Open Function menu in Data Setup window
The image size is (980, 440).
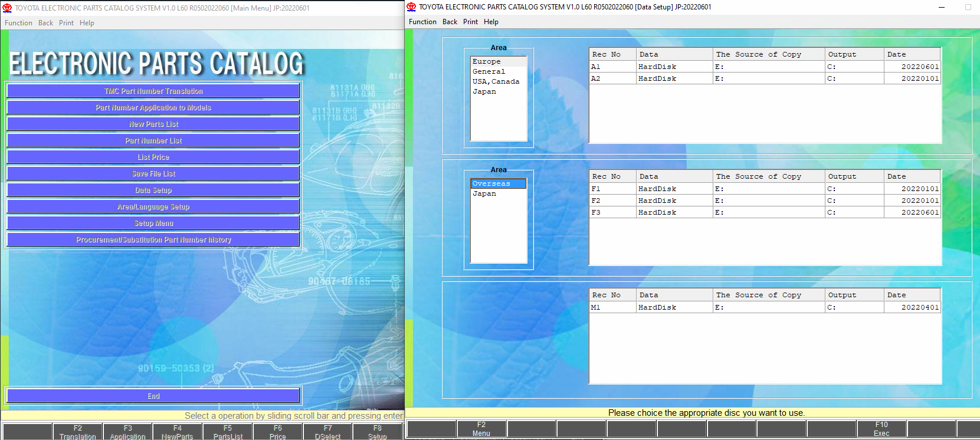point(422,22)
